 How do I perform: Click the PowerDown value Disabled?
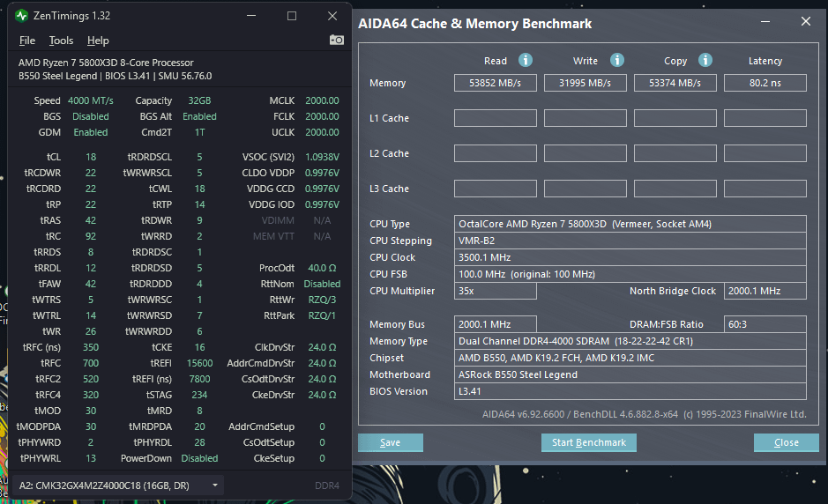199,458
